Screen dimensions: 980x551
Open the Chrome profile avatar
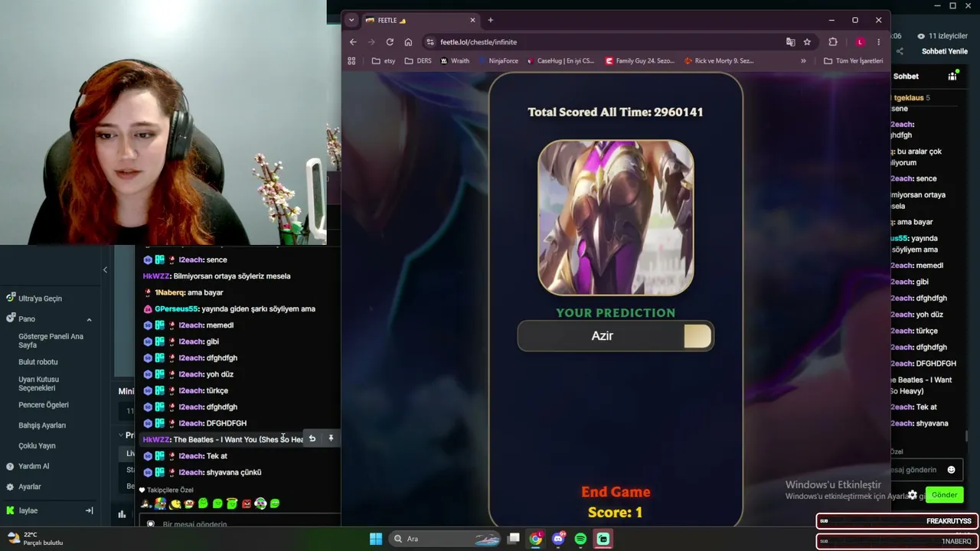861,42
